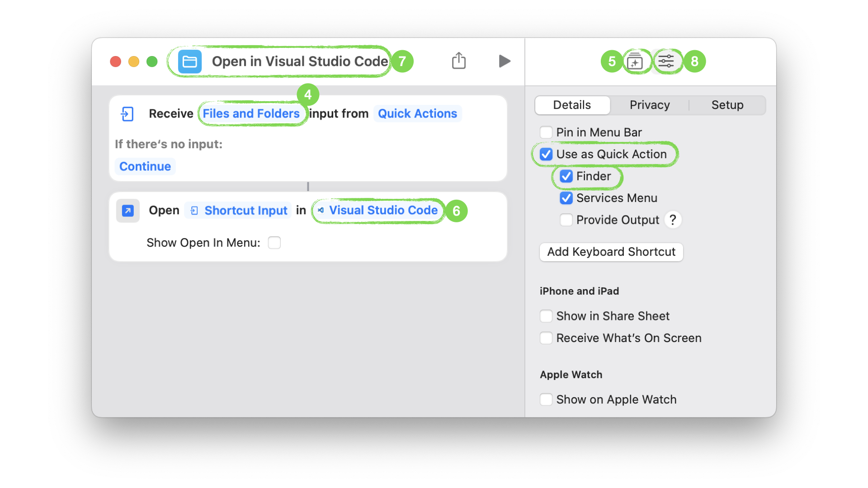The height and width of the screenshot is (488, 868).
Task: Click the Share shortcut icon
Action: coord(458,60)
